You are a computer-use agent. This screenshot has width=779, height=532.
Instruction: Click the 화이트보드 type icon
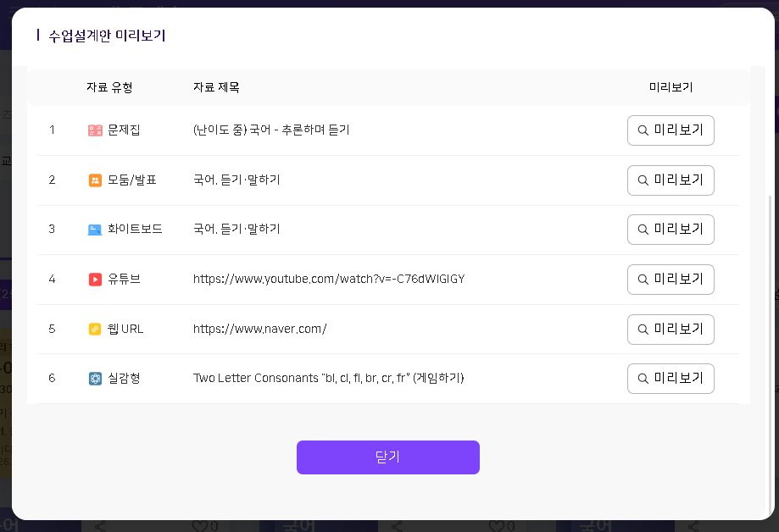click(95, 230)
